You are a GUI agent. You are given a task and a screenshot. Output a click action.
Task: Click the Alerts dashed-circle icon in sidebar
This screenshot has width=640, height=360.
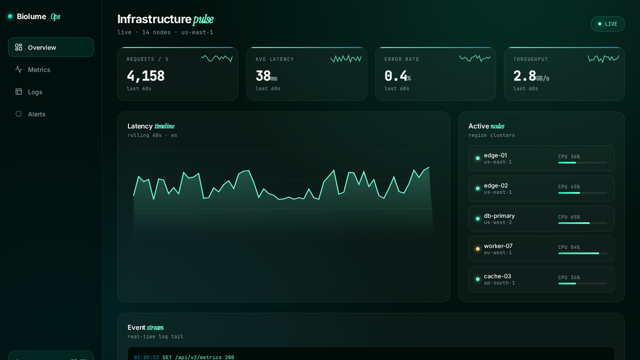18,114
